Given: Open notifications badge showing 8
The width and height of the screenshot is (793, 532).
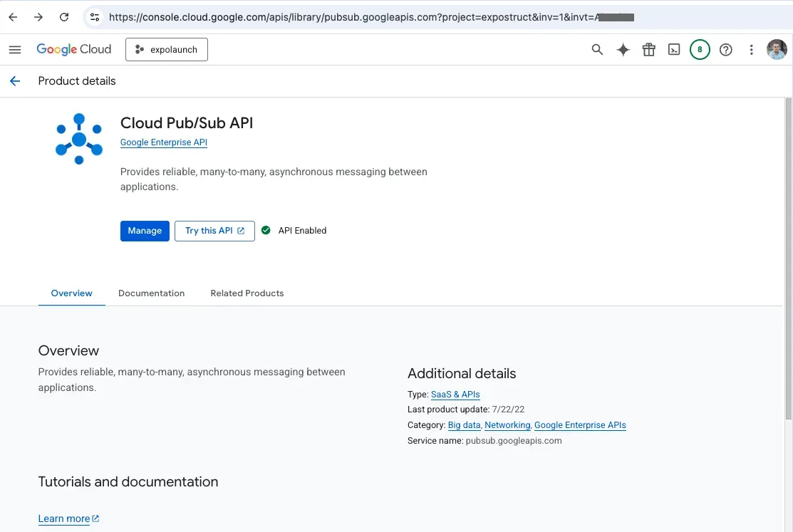Looking at the screenshot, I should pos(700,50).
